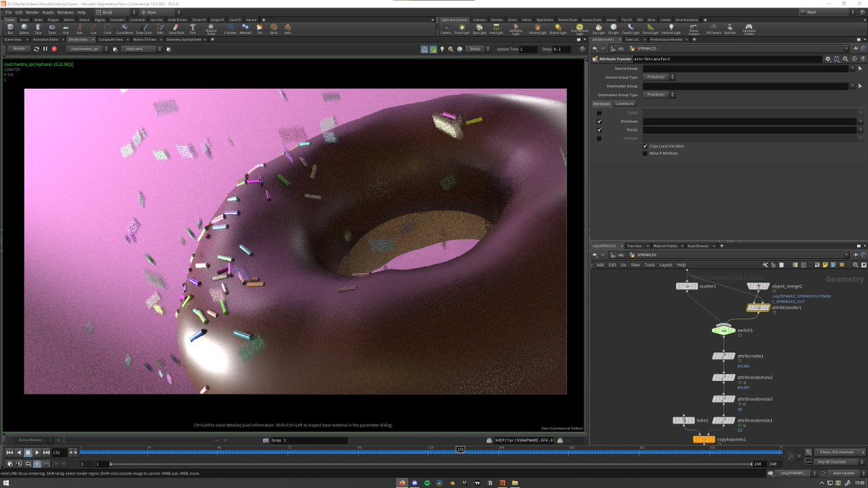Screen dimensions: 868x488
Task: Open the Layout menu in network editor
Action: click(x=665, y=265)
